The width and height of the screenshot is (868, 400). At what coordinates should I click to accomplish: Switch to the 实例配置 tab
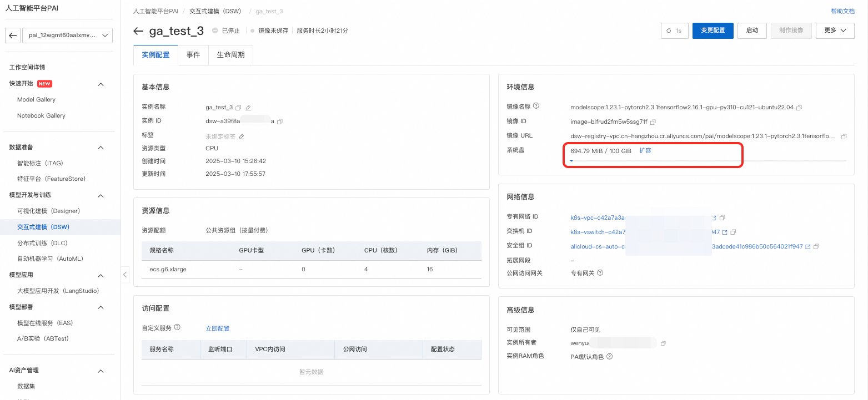(155, 55)
